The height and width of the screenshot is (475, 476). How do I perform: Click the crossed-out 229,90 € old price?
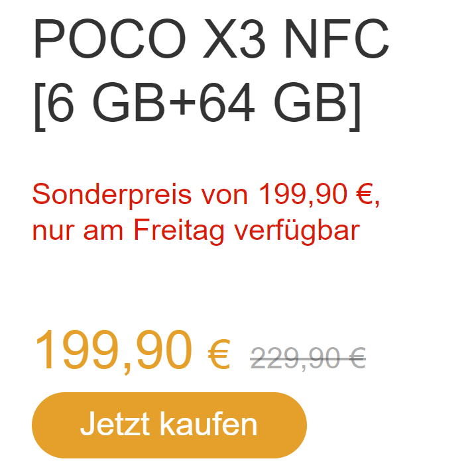point(308,358)
